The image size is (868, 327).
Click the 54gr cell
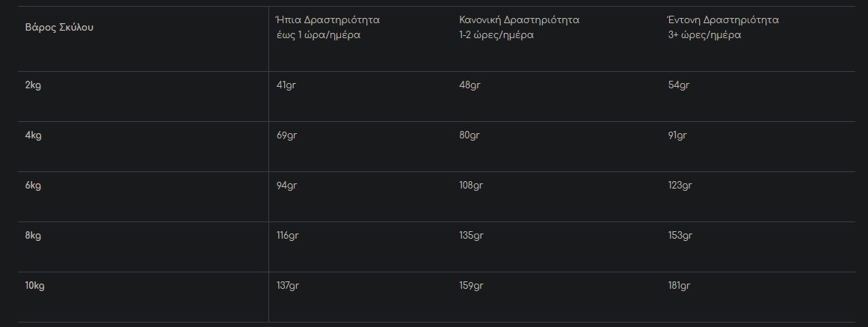pos(679,85)
